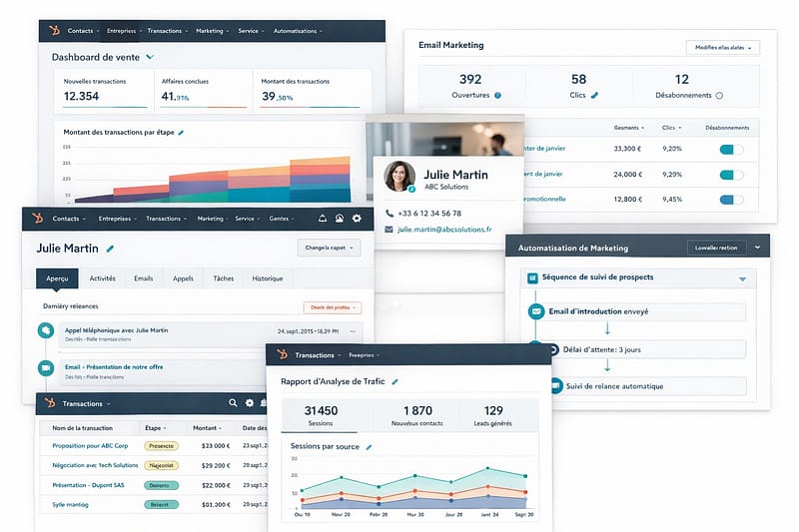Click the phone call icon on timeline
This screenshot has width=799, height=532.
point(45,331)
